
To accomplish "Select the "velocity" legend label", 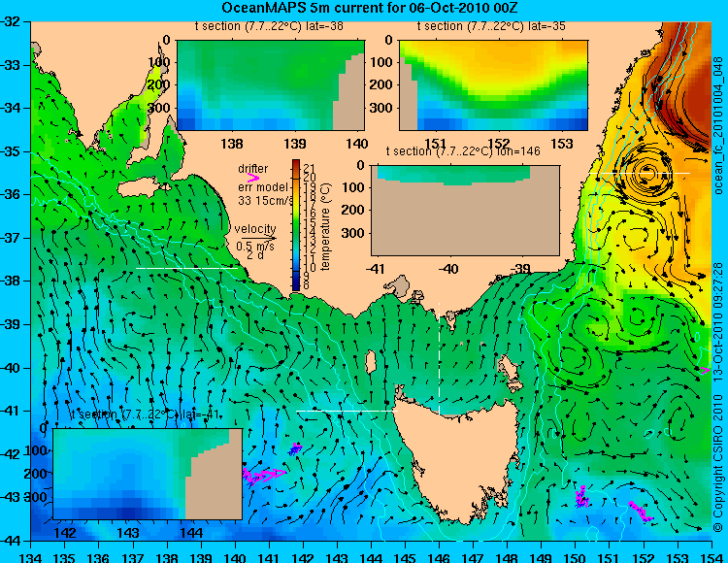I will coord(255,229).
